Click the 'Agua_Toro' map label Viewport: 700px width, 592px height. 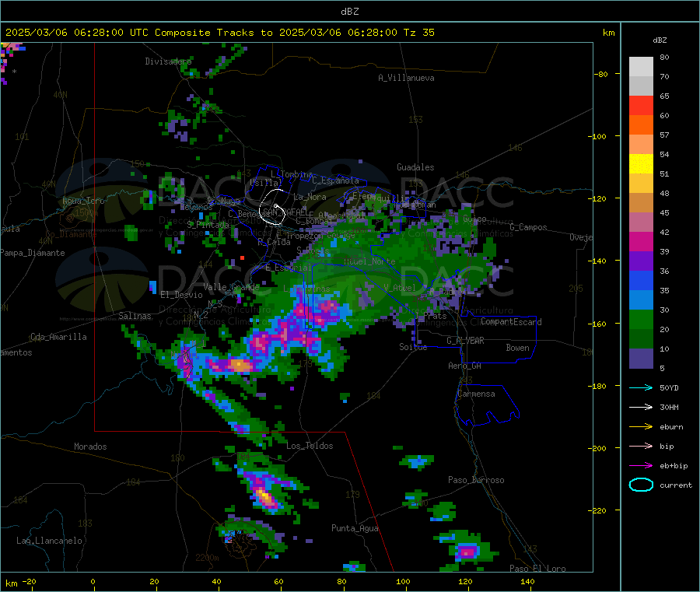tap(83, 201)
